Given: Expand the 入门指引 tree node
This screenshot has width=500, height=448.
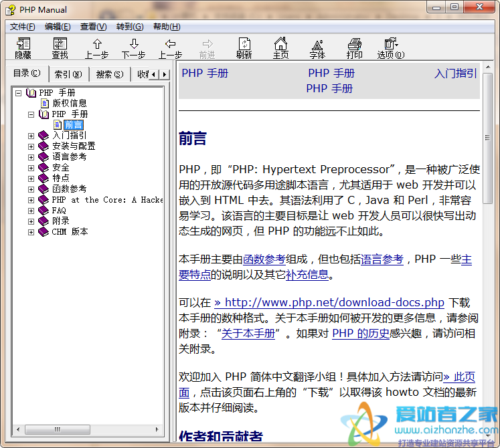Looking at the screenshot, I should point(31,136).
